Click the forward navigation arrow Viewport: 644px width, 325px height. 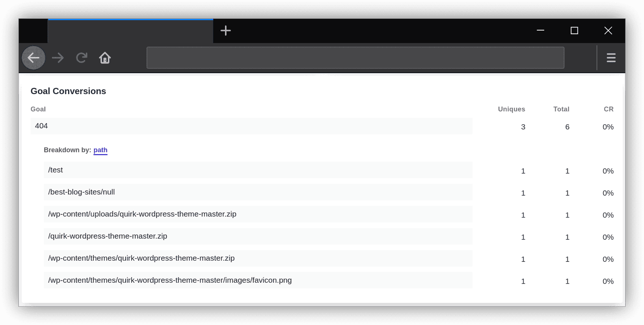coord(58,58)
